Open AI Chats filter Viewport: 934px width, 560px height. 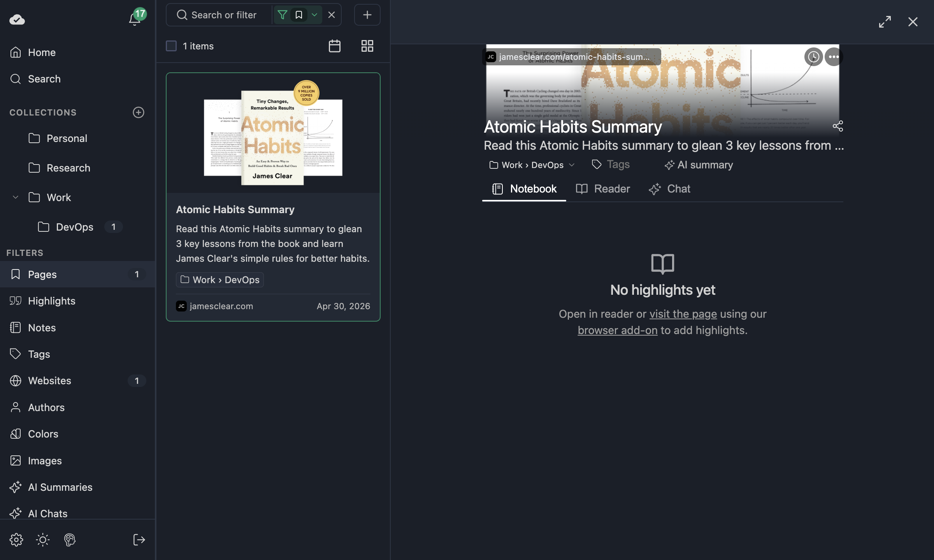click(x=78, y=513)
